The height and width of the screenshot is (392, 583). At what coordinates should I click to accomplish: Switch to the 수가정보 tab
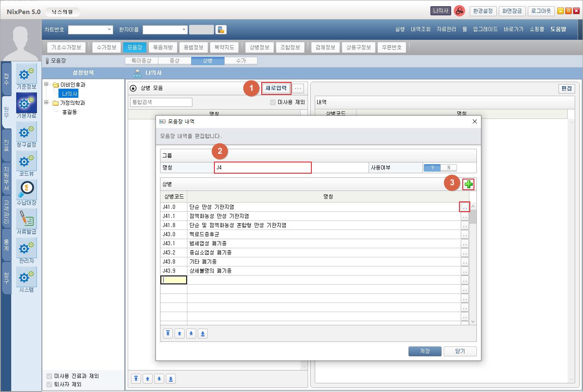107,47
